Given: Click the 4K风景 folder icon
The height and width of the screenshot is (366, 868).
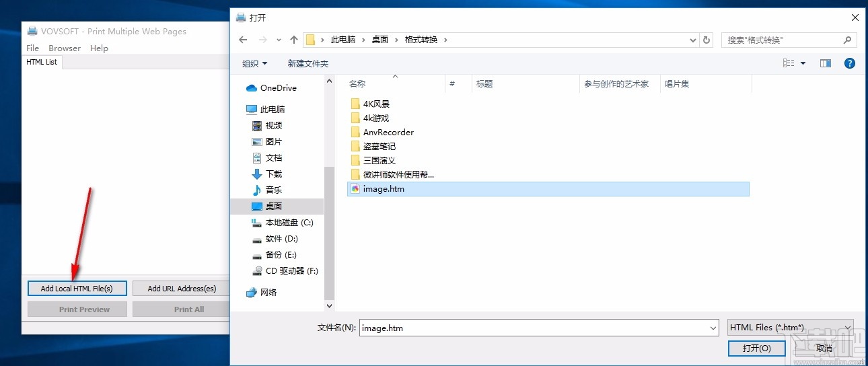Looking at the screenshot, I should 355,104.
